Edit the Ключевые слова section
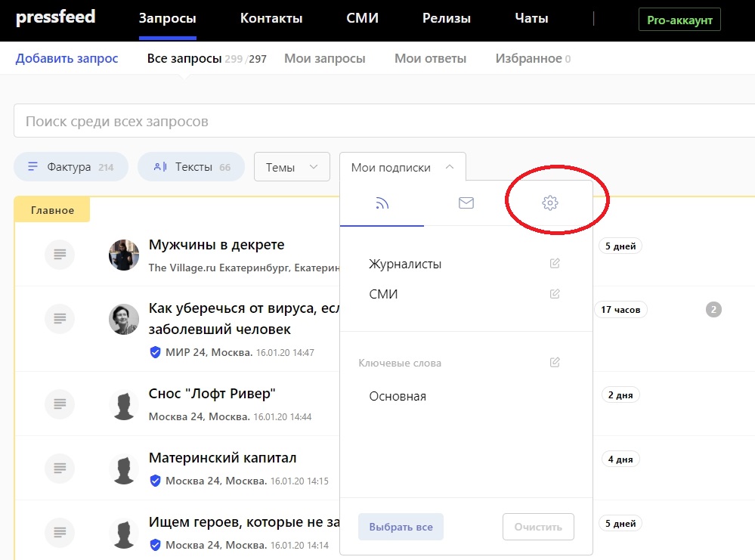The width and height of the screenshot is (755, 560). 555,363
